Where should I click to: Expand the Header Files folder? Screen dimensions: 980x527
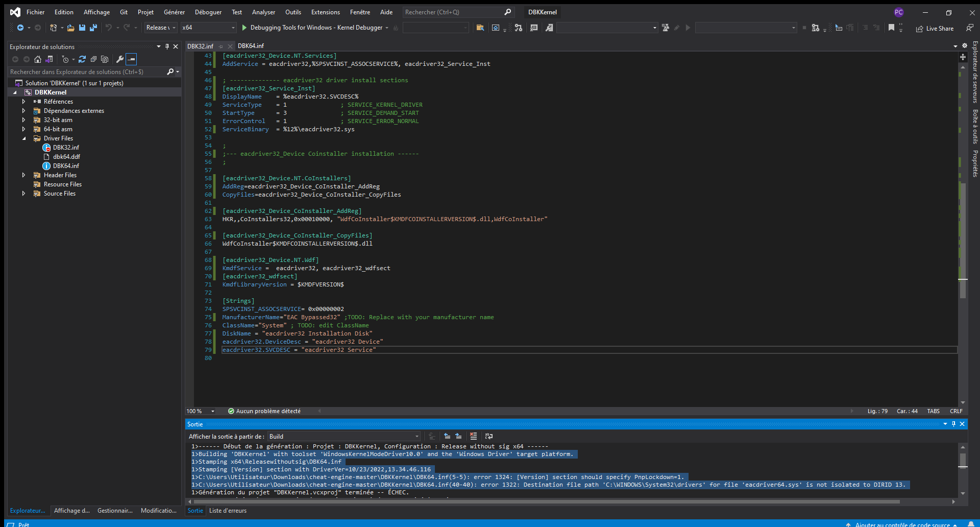tap(23, 175)
